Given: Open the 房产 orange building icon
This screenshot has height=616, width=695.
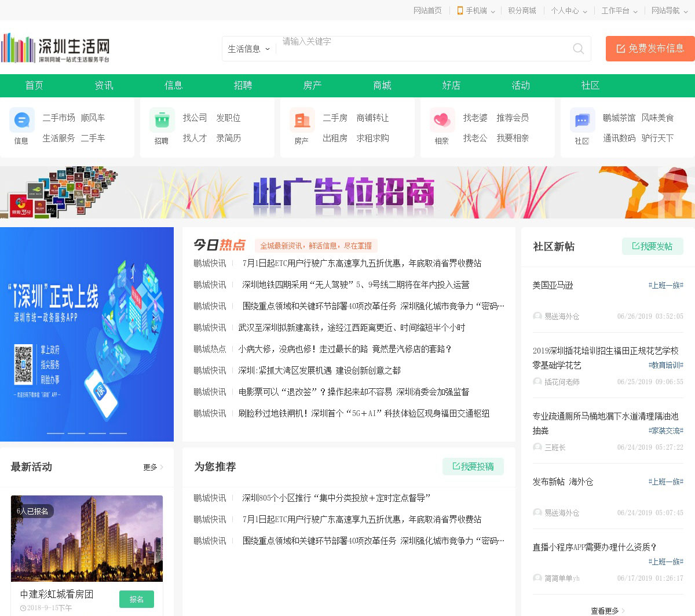Looking at the screenshot, I should click(302, 121).
